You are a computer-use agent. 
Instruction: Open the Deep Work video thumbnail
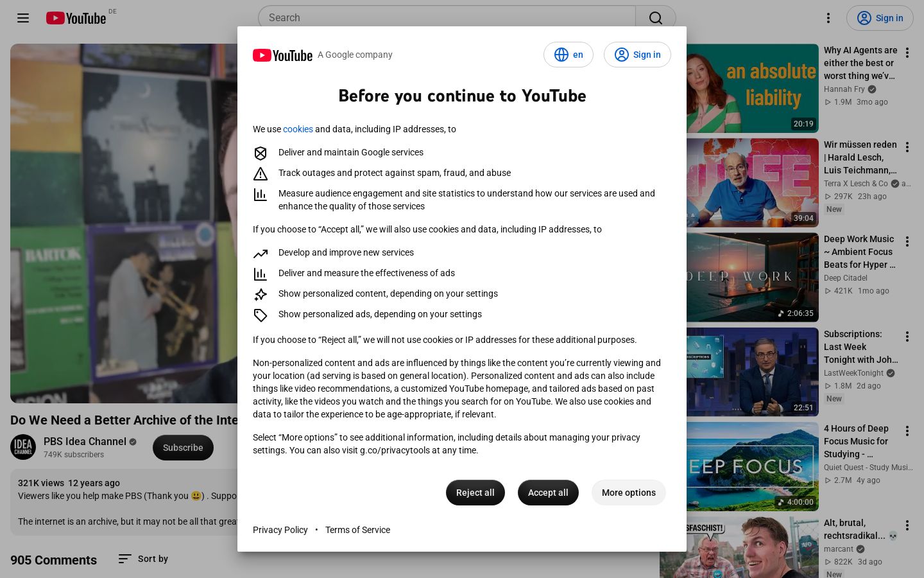coord(753,277)
